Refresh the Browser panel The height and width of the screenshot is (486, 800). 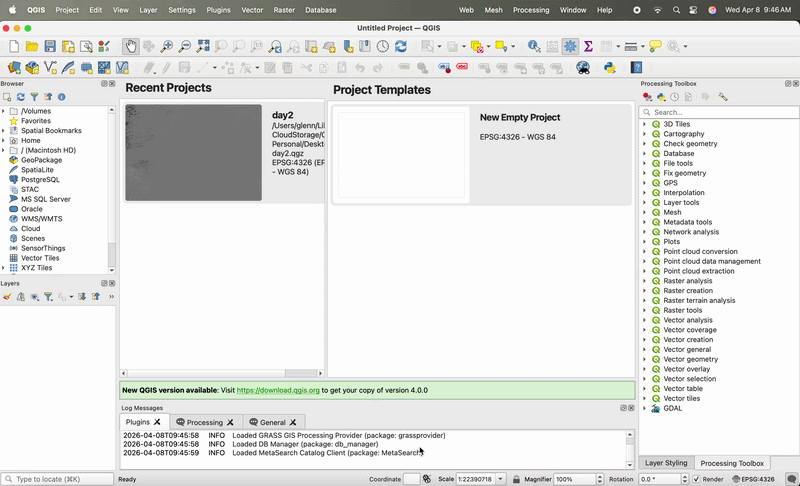pos(20,97)
